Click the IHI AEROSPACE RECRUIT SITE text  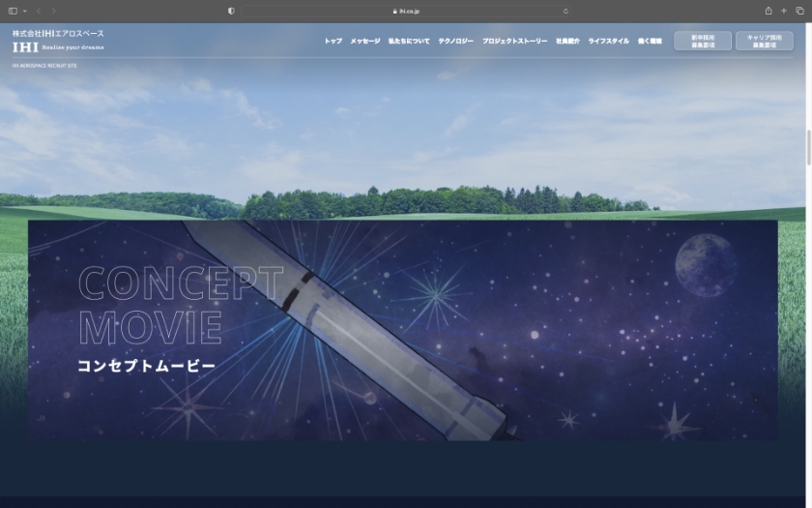pos(44,66)
